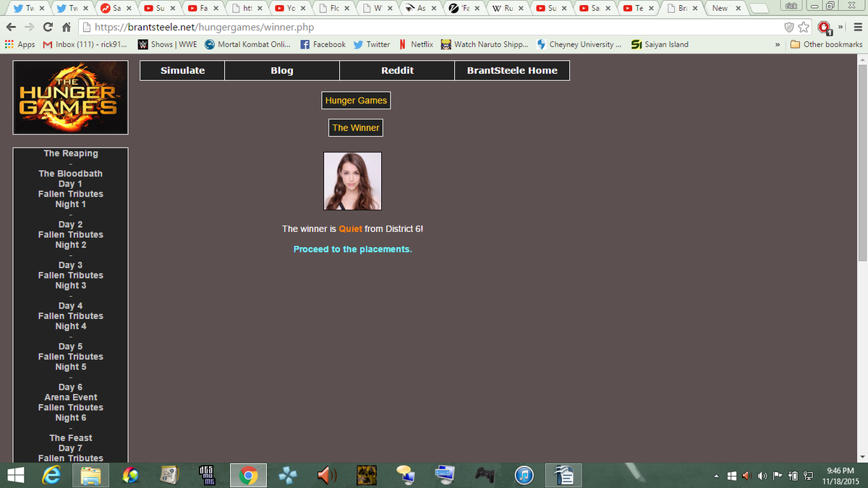
Task: Open the Twitter bookmark
Action: pos(372,44)
